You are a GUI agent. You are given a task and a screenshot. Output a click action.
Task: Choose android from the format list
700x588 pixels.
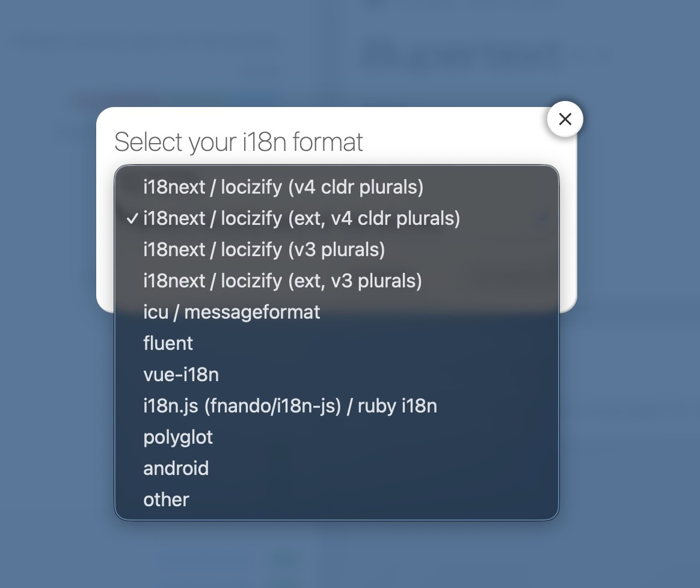[176, 468]
